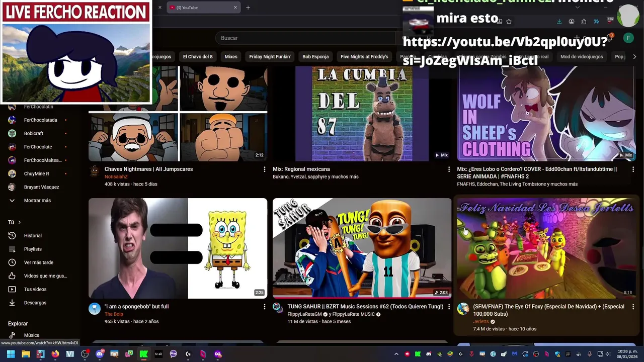Open Firefox from the taskbar

pos(55,354)
